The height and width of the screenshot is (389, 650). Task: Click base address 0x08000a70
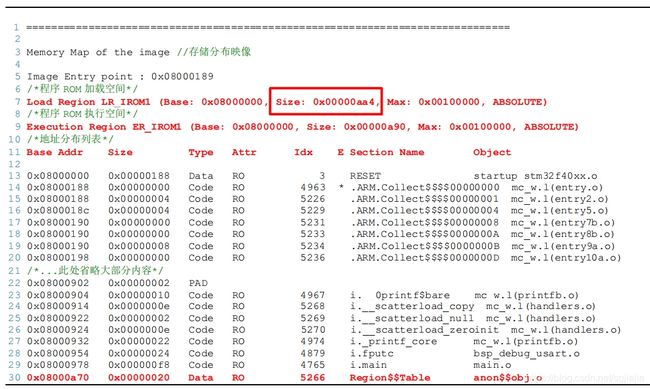[x=58, y=378]
